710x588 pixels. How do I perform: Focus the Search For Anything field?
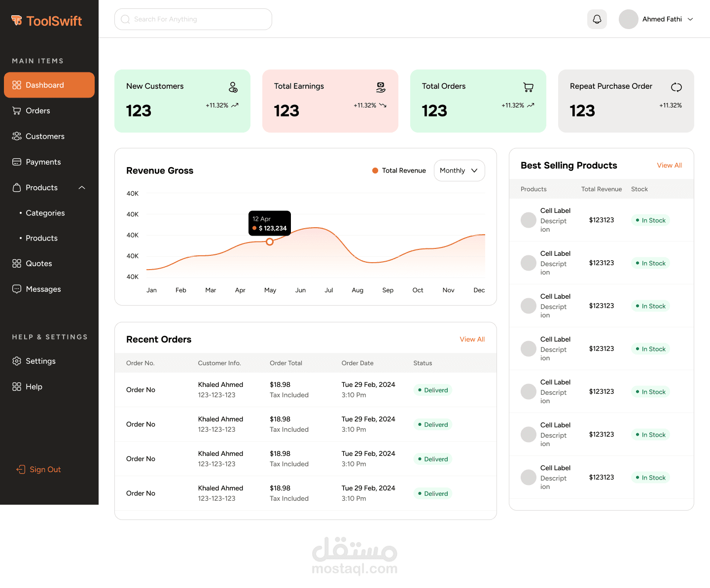tap(193, 19)
